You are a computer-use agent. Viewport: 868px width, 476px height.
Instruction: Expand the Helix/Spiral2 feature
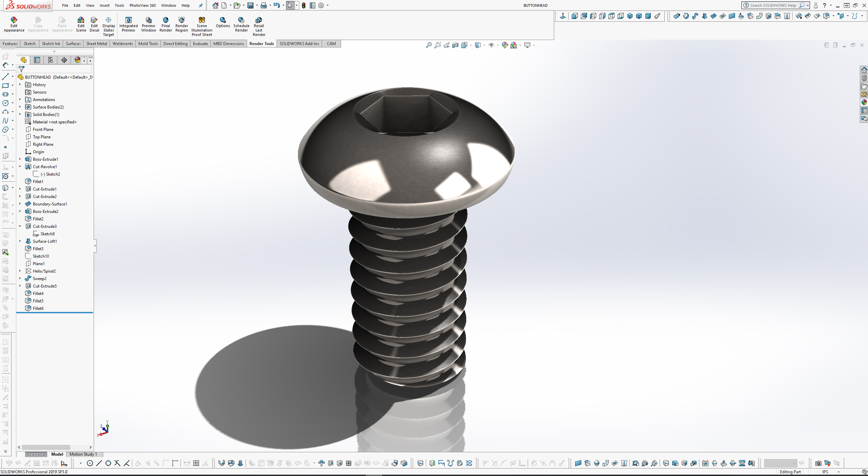point(20,271)
